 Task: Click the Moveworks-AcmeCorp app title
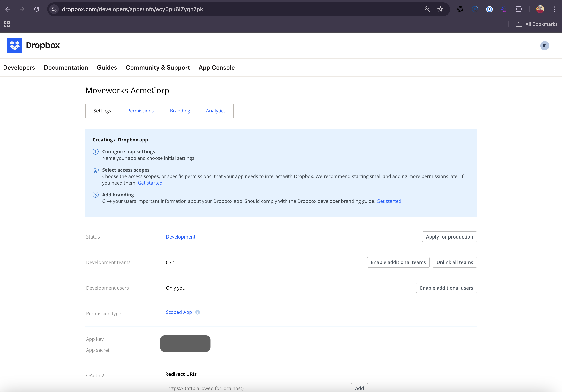pyautogui.click(x=127, y=90)
